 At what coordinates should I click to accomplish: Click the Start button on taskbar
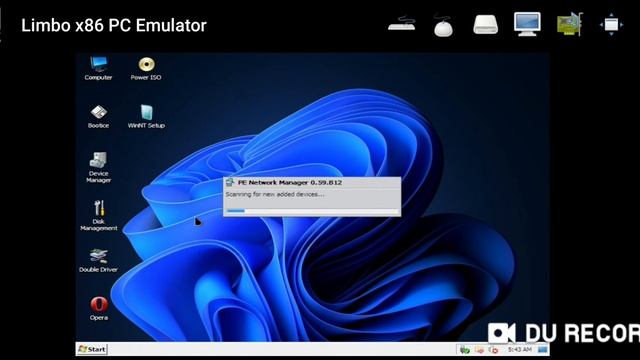tap(92, 349)
